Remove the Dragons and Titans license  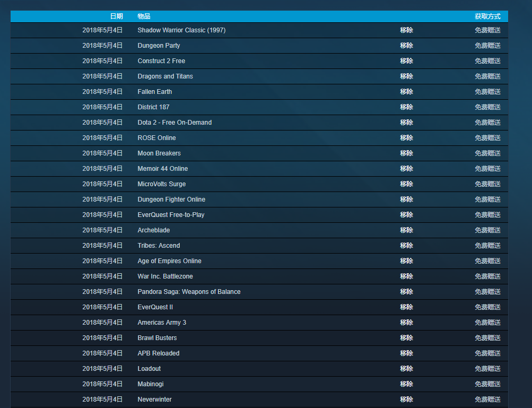406,76
